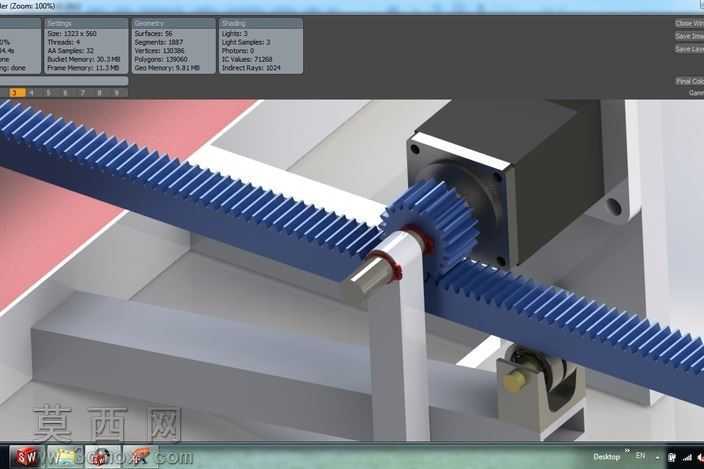Click the Save Layered button
The height and width of the screenshot is (469, 704).
point(689,49)
